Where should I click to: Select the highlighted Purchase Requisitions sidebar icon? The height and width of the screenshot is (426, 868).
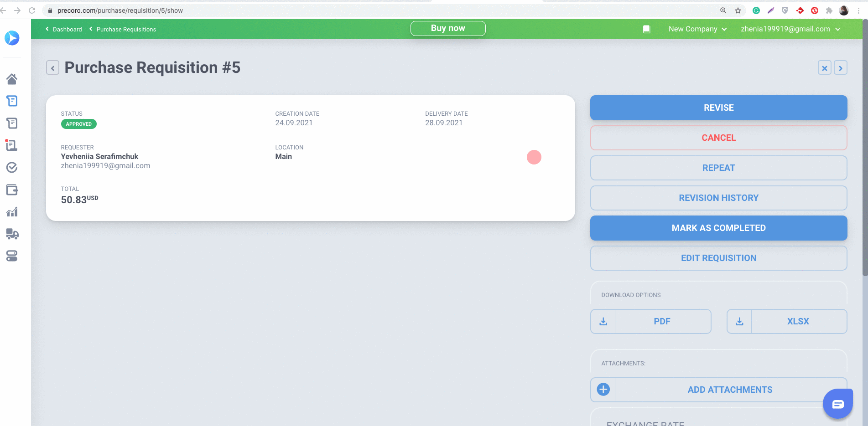pyautogui.click(x=12, y=101)
